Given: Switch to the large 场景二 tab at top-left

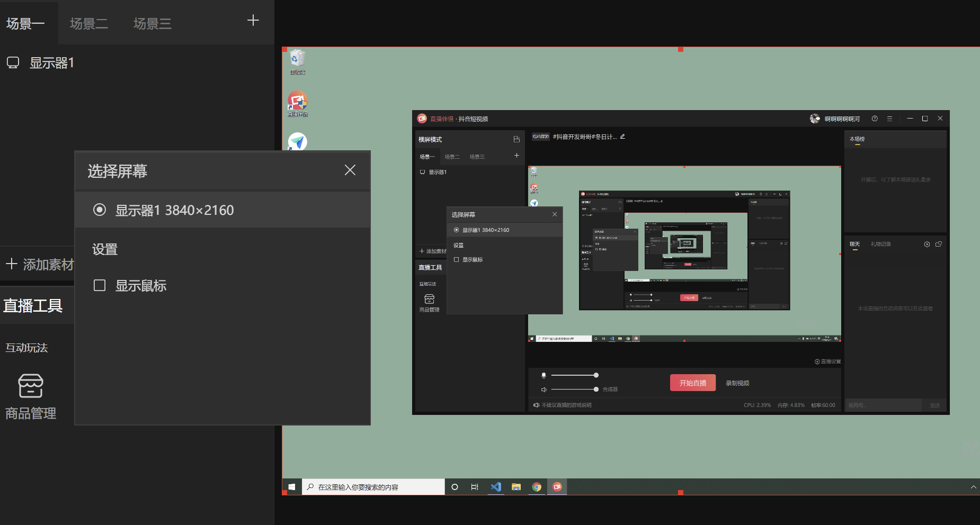Looking at the screenshot, I should pos(88,23).
